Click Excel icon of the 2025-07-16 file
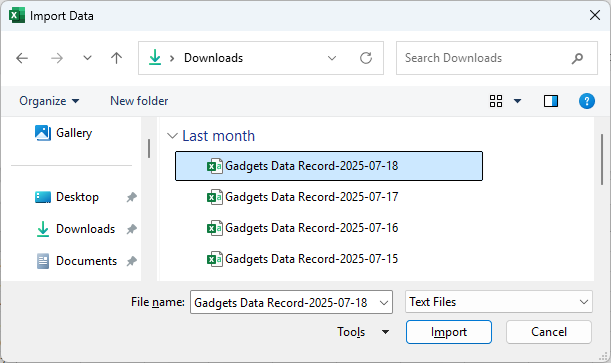The width and height of the screenshot is (611, 363). pyautogui.click(x=215, y=228)
